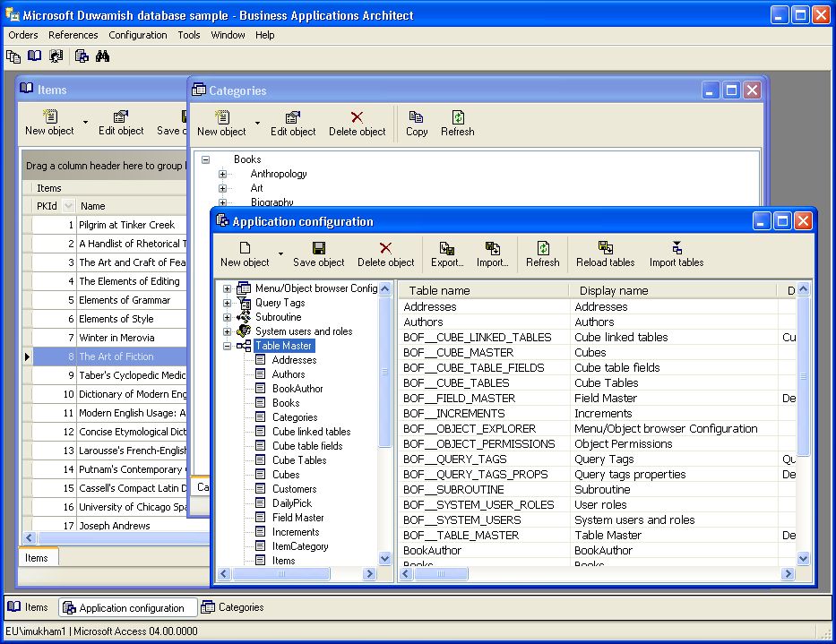This screenshot has width=836, height=644.
Task: Select BOF__QUERY_TAGS row in table list
Action: click(598, 459)
